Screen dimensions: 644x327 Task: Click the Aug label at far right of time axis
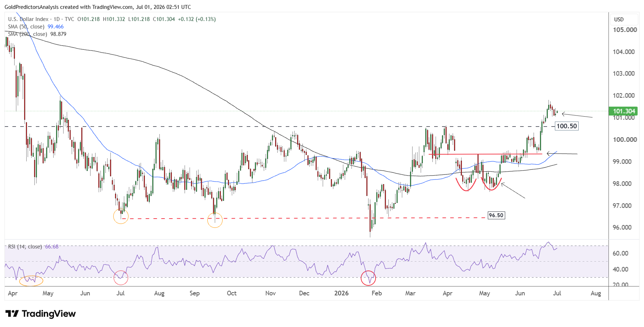[596, 293]
